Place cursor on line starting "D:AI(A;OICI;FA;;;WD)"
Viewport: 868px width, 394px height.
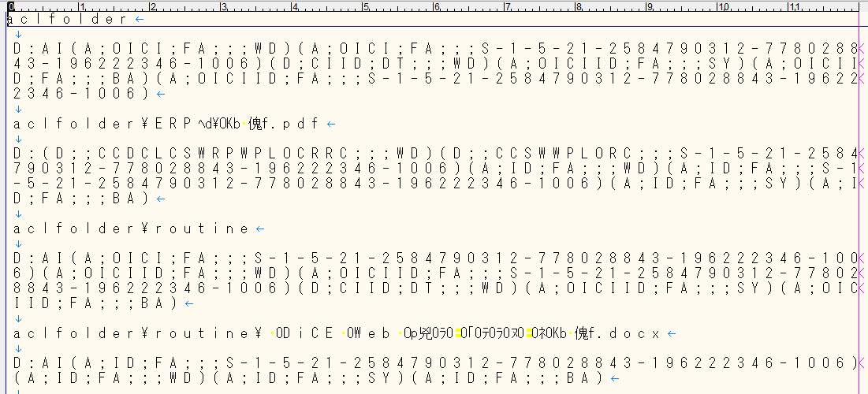tap(435, 49)
